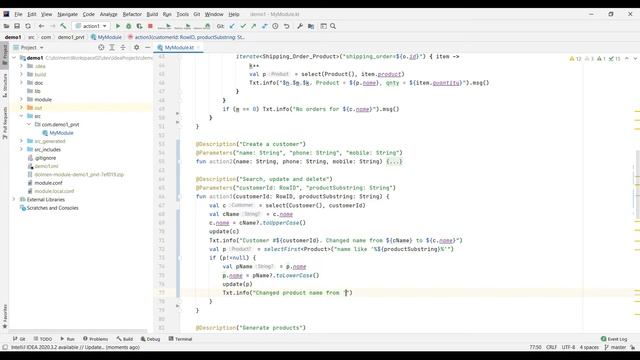Viewport: 640px width, 360px height.
Task: Open the Terminal tool window
Action: (180, 339)
